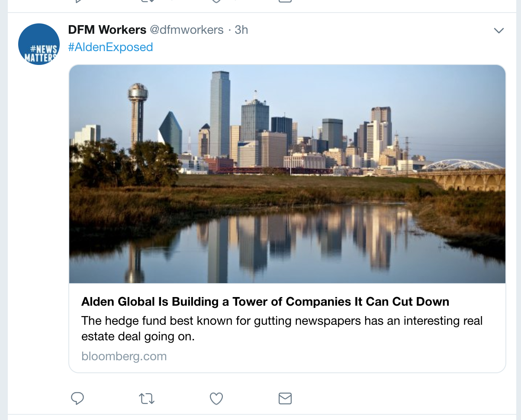Viewport: 521px width, 420px height.
Task: Like the DFM Workers tweet
Action: point(216,398)
